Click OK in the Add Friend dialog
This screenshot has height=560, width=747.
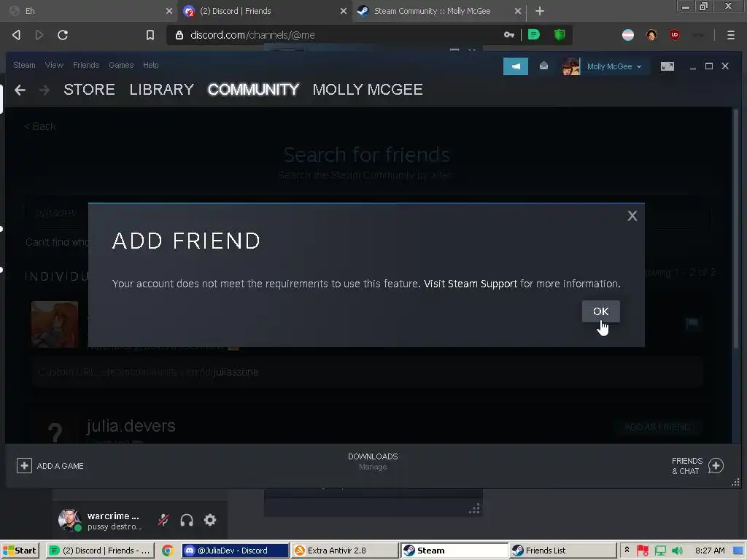tap(601, 311)
